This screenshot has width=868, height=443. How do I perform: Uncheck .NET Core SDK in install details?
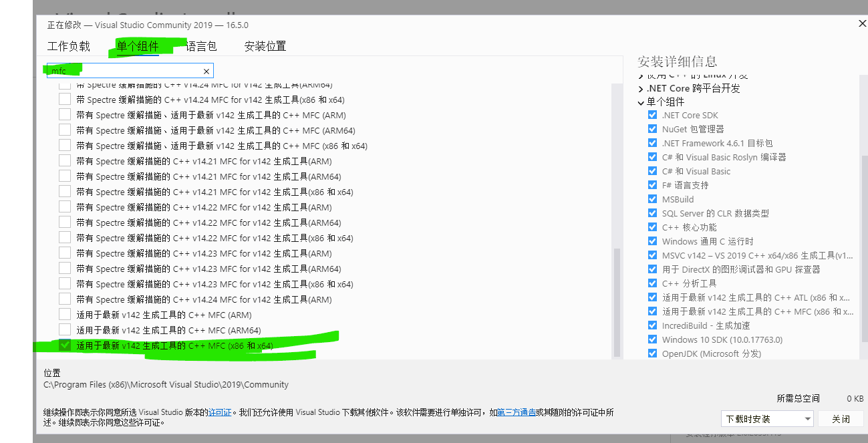(652, 115)
